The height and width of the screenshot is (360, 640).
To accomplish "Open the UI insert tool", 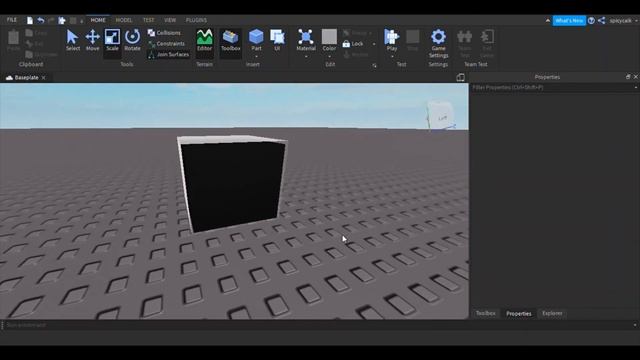I will click(x=277, y=40).
